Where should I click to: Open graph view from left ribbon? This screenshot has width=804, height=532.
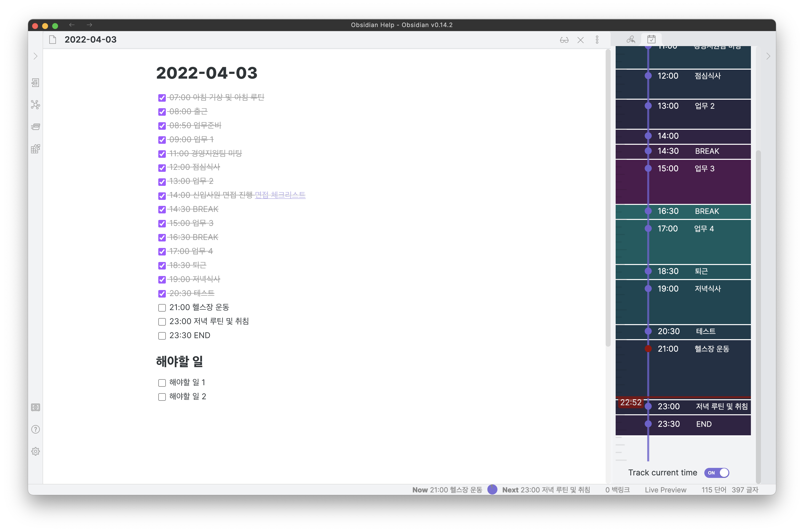(35, 104)
